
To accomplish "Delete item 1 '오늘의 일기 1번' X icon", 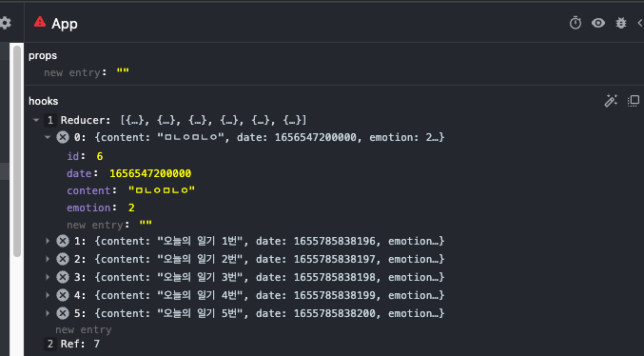I will tap(63, 241).
